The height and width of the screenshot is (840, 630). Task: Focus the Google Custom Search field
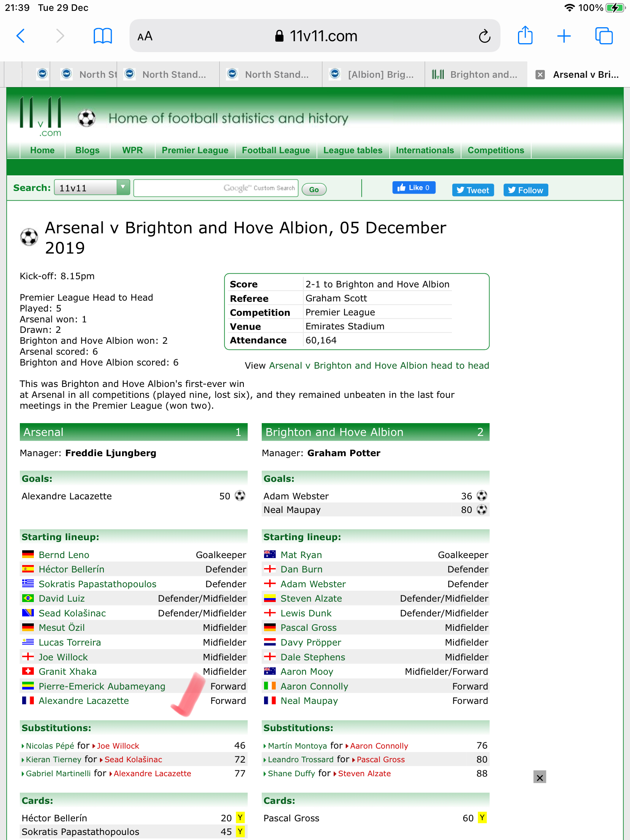tap(216, 188)
